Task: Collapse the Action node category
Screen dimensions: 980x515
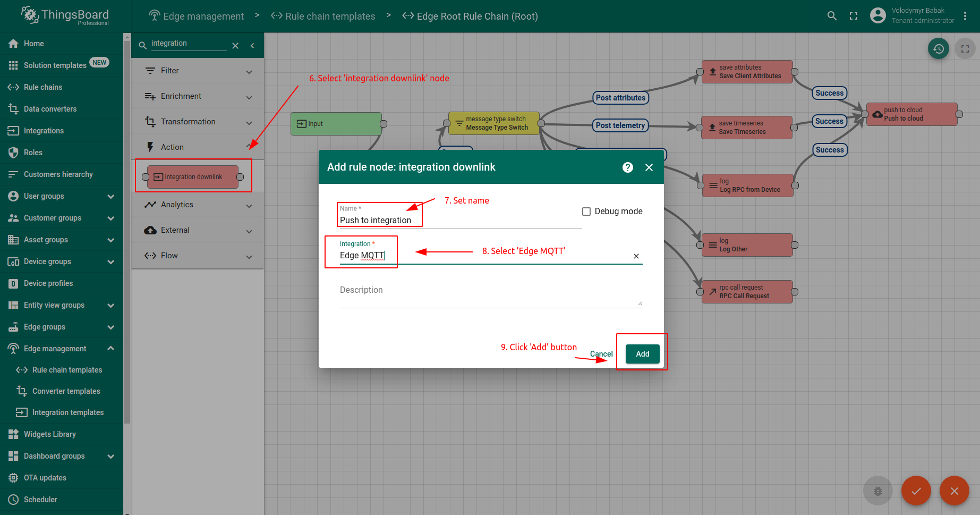Action: (x=198, y=147)
